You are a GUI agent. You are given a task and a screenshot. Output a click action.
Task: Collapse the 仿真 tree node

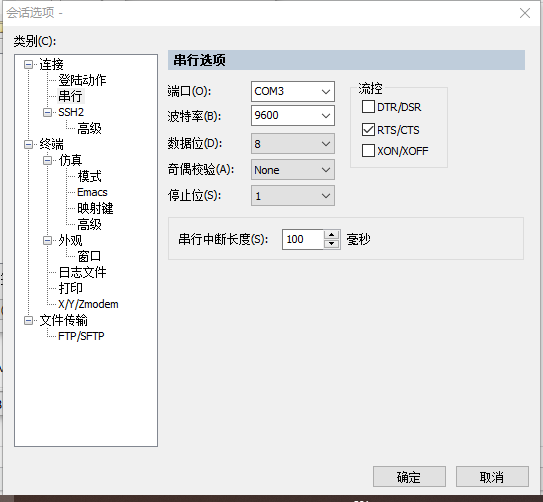(x=47, y=160)
